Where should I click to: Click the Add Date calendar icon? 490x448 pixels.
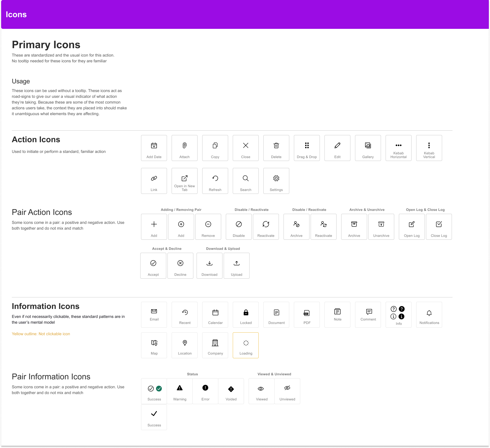tap(154, 146)
